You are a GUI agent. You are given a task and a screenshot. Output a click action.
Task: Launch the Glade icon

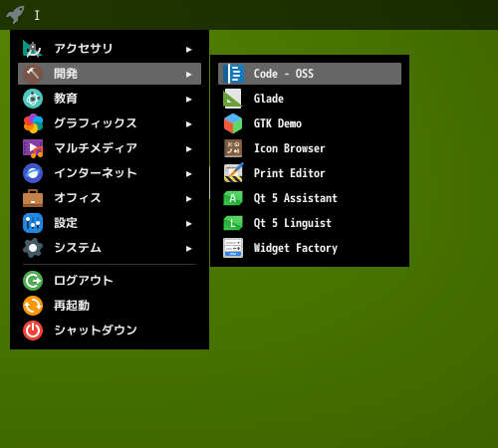coord(233,99)
